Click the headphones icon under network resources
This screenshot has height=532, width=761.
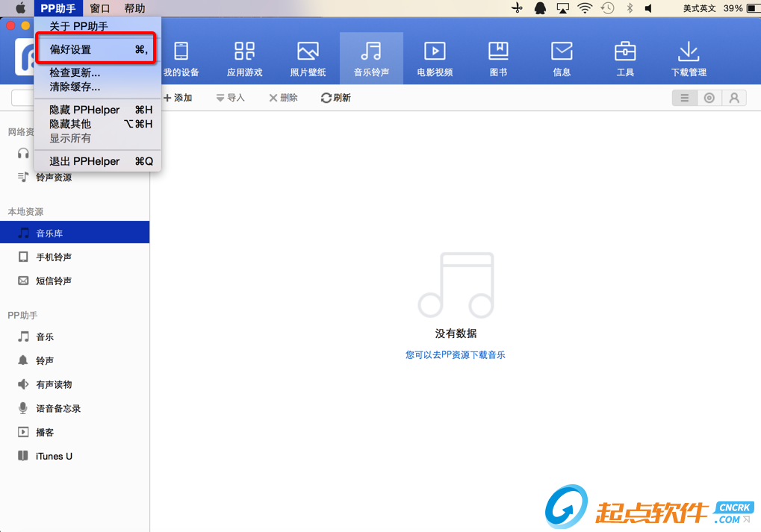(x=23, y=153)
